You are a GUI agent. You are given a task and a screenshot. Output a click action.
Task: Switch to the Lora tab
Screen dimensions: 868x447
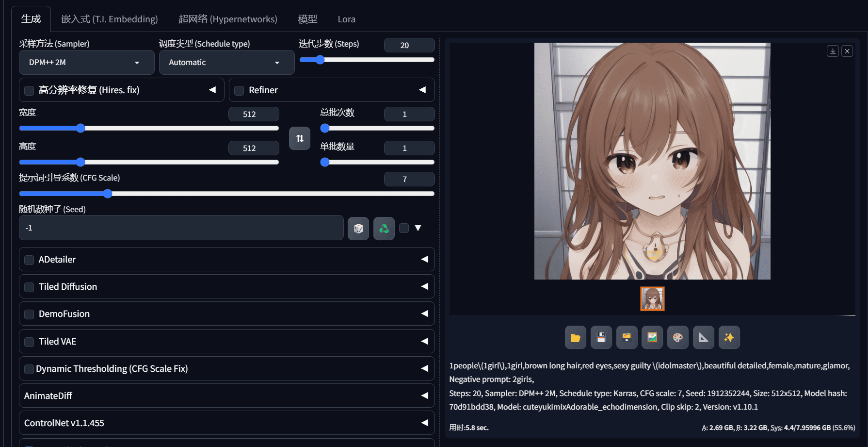click(346, 19)
